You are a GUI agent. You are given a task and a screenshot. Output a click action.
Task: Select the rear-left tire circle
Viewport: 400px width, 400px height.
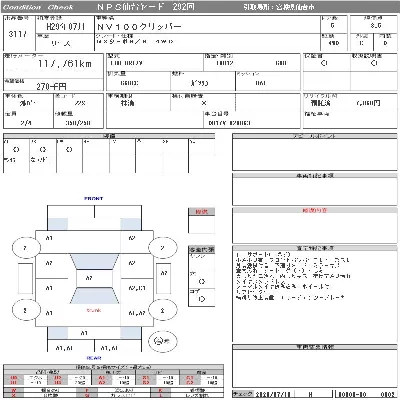click(26, 310)
